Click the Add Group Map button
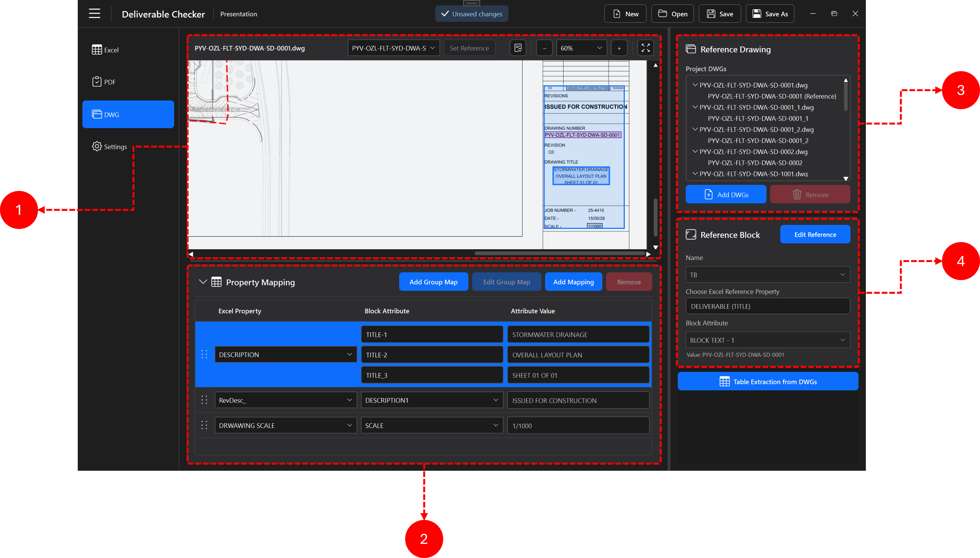The height and width of the screenshot is (558, 980). point(433,282)
